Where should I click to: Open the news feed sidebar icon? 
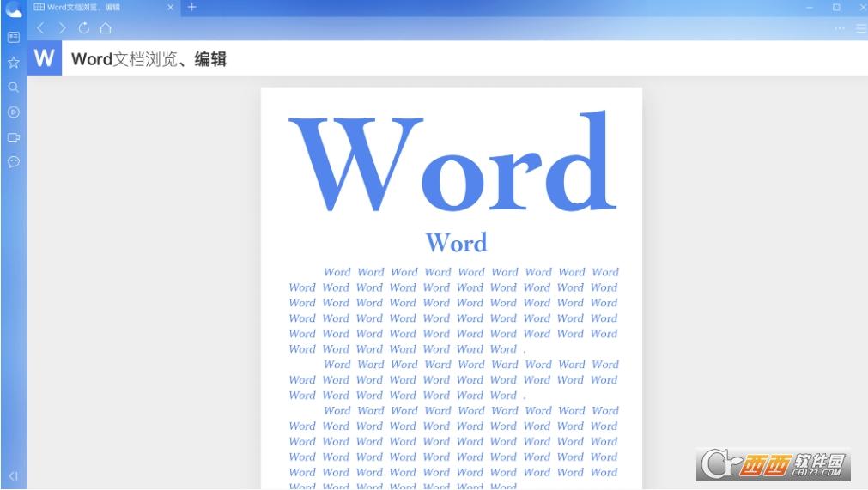[14, 37]
